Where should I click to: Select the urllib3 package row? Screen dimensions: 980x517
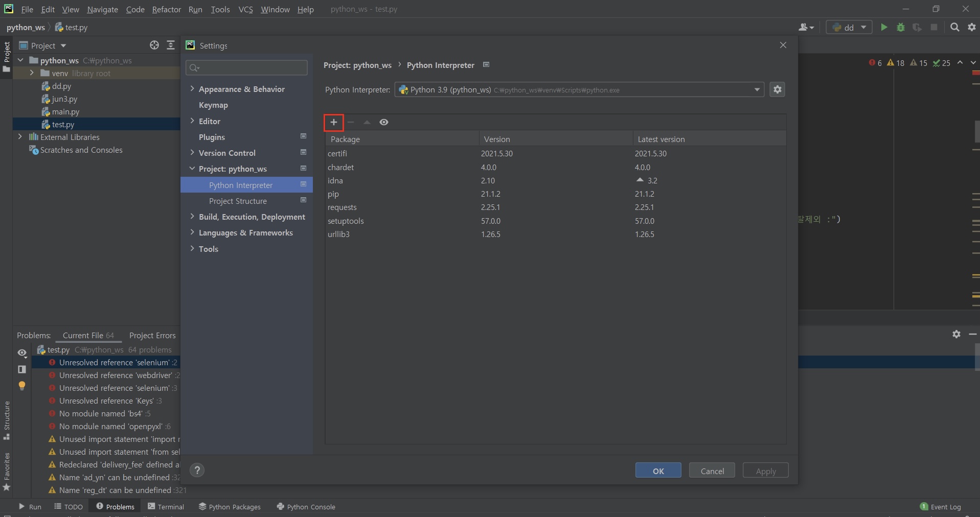point(556,234)
